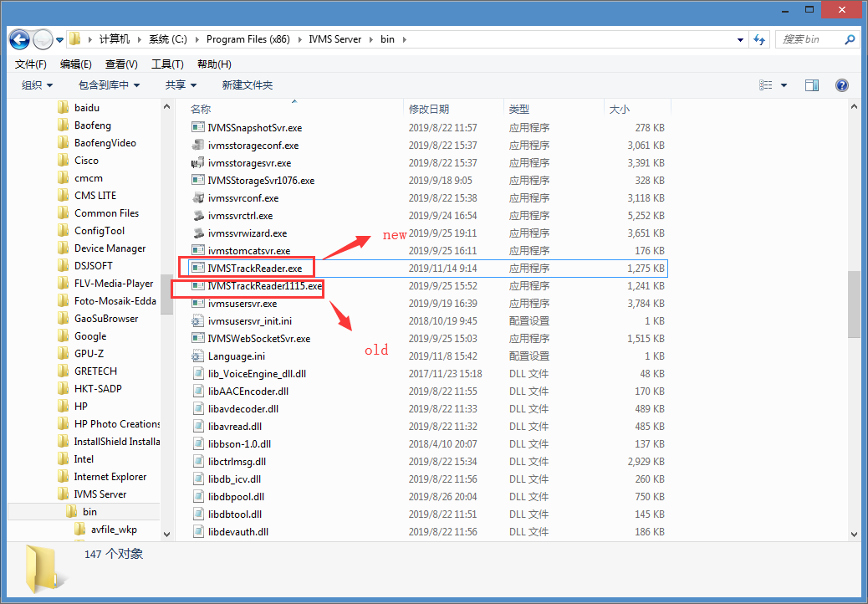Select the Device Manager folder in tree

110,248
